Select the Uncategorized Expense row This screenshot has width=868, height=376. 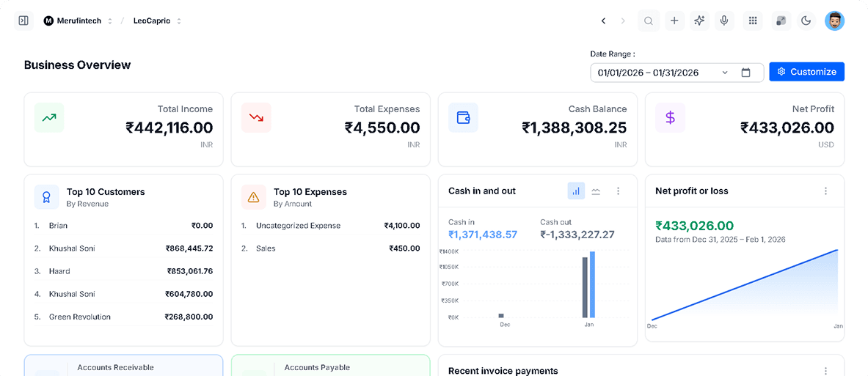pos(330,226)
